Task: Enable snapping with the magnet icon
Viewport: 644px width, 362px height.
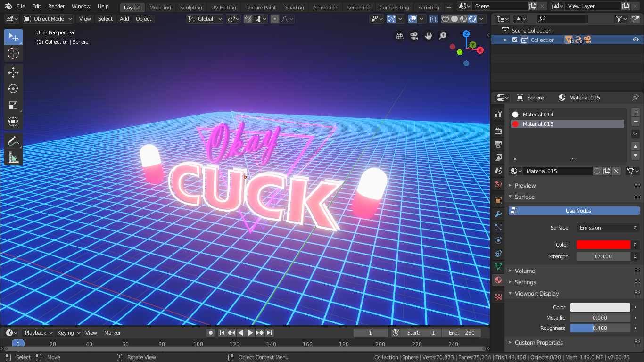Action: [x=248, y=18]
